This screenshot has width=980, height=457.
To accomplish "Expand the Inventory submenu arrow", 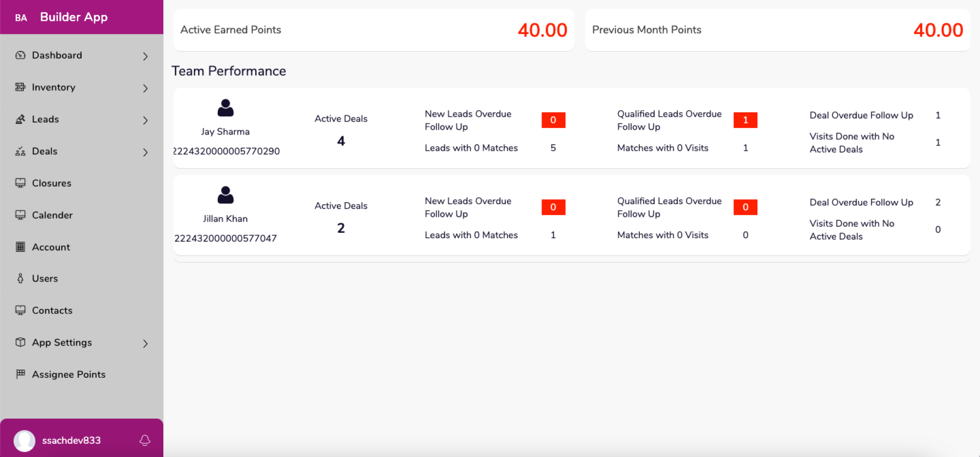I will point(145,88).
